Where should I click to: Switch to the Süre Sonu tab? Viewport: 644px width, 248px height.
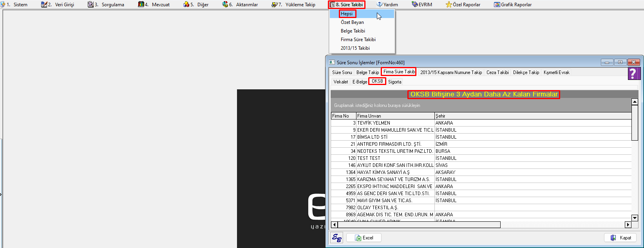342,72
